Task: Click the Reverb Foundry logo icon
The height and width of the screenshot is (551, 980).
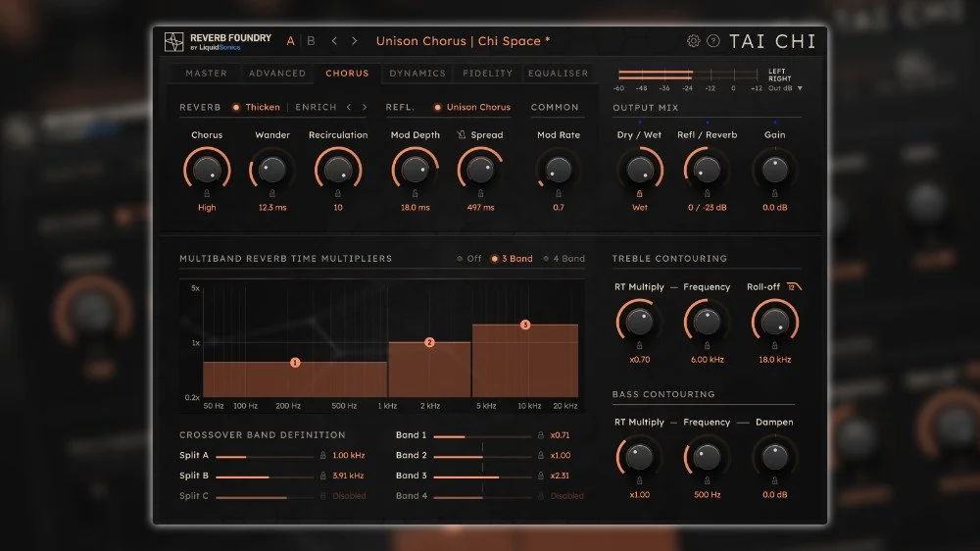Action: pos(173,42)
